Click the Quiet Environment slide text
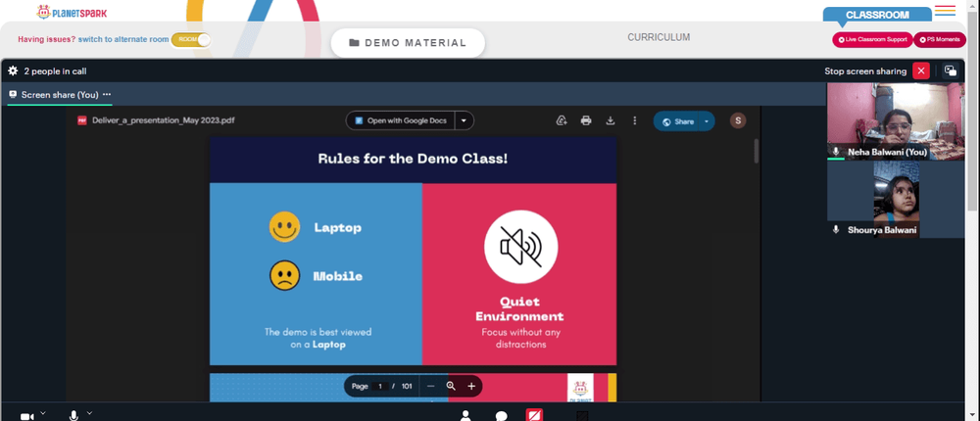This screenshot has height=421, width=980. [x=519, y=309]
